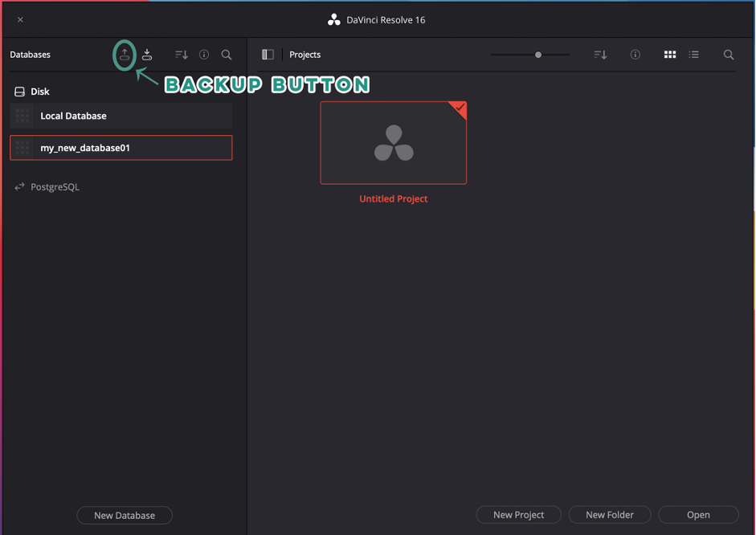Click the PostgreSQL section header
The height and width of the screenshot is (535, 756).
55,187
